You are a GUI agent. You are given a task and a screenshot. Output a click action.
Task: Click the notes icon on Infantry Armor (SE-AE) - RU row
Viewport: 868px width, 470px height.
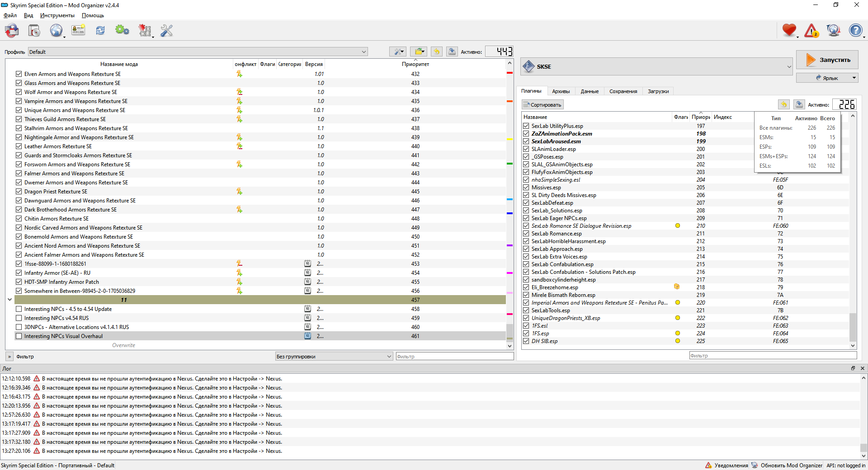pyautogui.click(x=307, y=273)
